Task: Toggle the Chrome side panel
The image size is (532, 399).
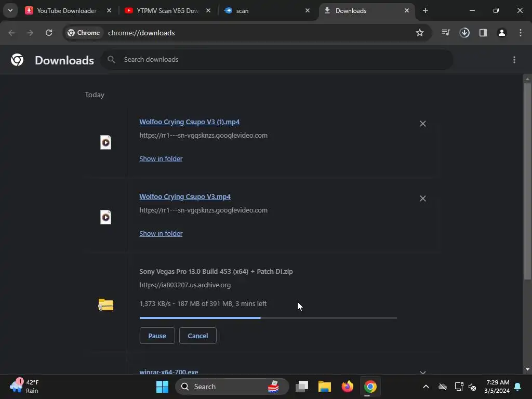Action: [483, 33]
